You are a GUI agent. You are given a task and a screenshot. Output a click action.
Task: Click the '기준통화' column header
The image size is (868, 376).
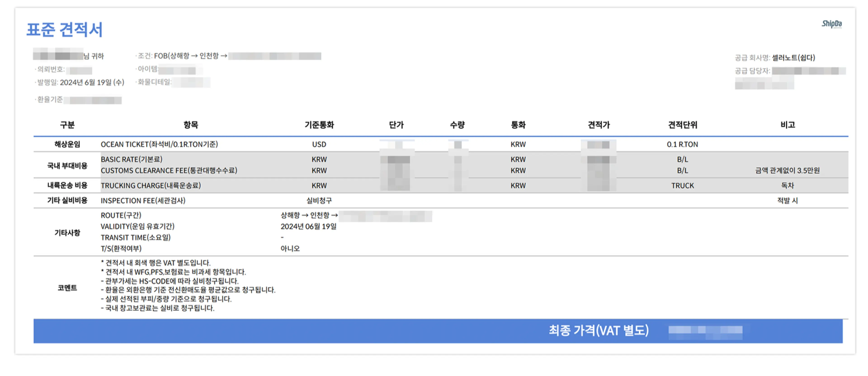[x=319, y=125]
